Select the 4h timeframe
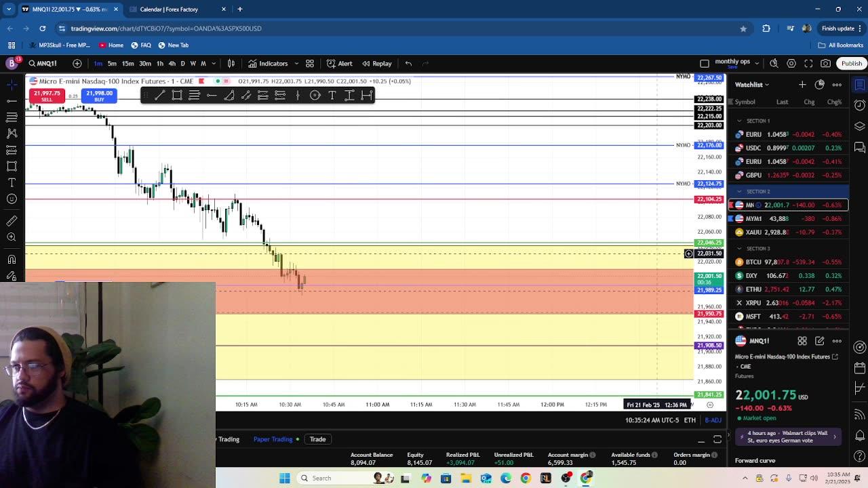This screenshot has width=868, height=488. 172,64
